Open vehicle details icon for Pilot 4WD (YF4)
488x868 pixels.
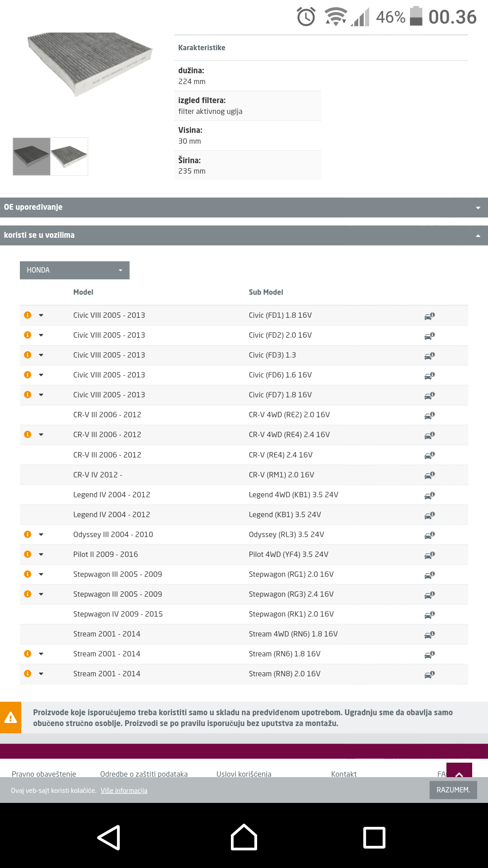click(429, 555)
